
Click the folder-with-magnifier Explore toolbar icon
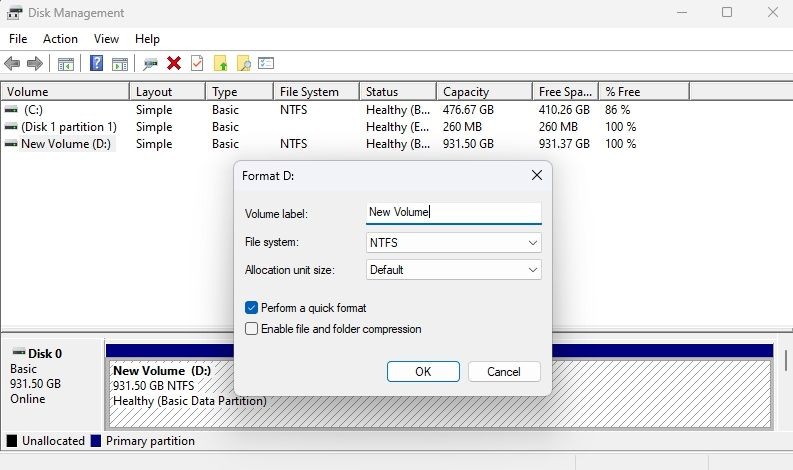tap(244, 63)
